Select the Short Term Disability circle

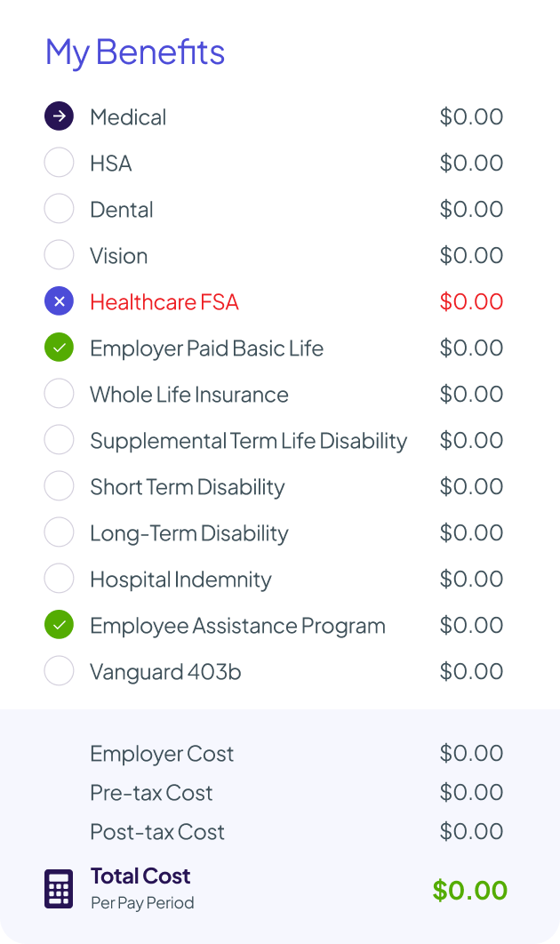coord(59,487)
